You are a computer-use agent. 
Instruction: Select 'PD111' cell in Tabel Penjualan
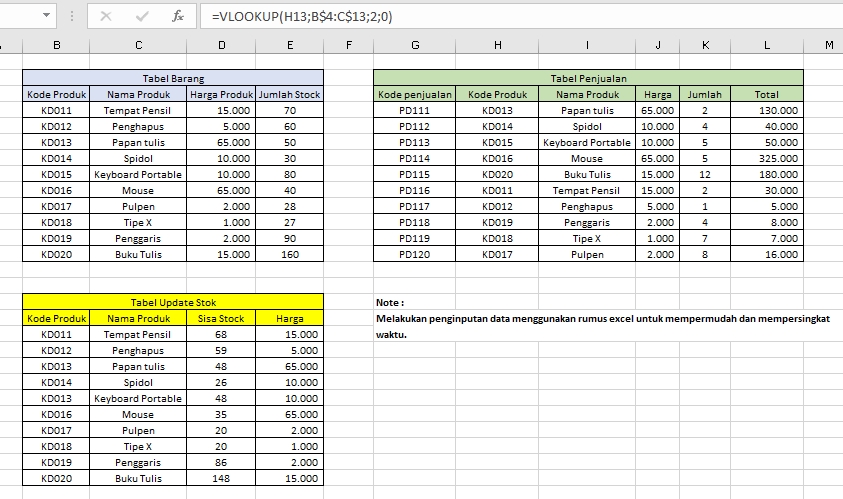point(415,110)
